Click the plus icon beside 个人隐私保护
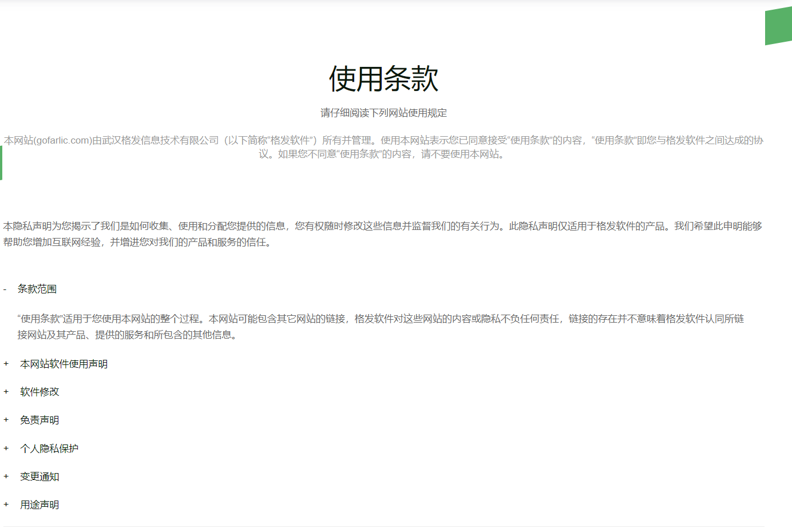 pyautogui.click(x=6, y=448)
